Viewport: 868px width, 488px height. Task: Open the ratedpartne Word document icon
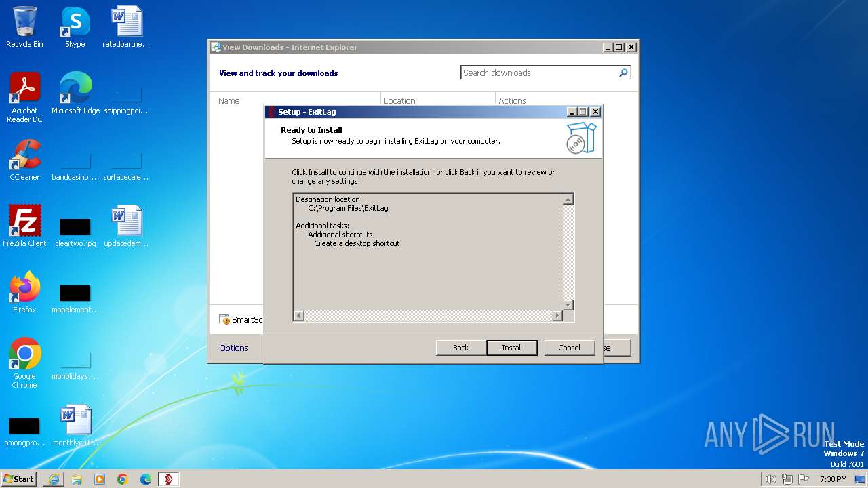point(126,27)
